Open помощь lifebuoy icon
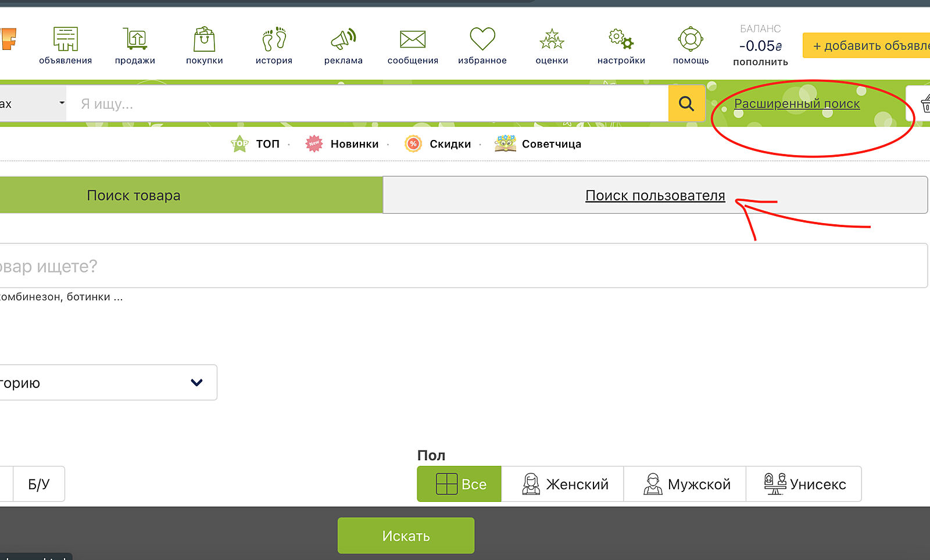 point(691,40)
